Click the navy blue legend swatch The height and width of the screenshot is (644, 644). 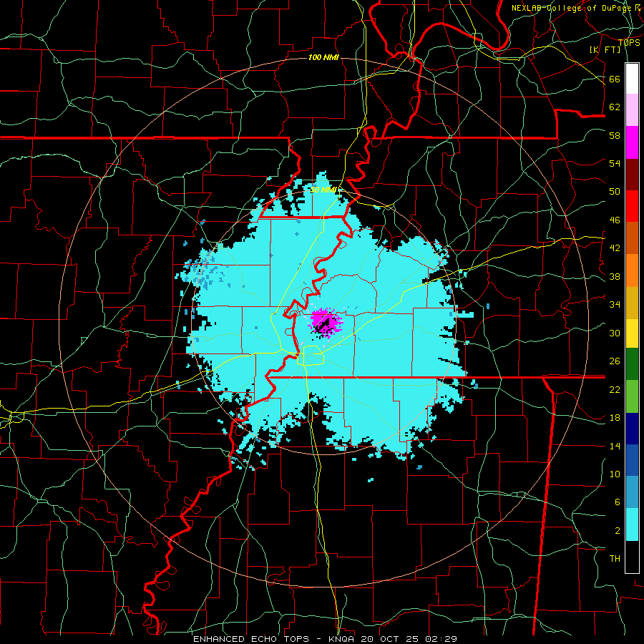click(x=632, y=429)
